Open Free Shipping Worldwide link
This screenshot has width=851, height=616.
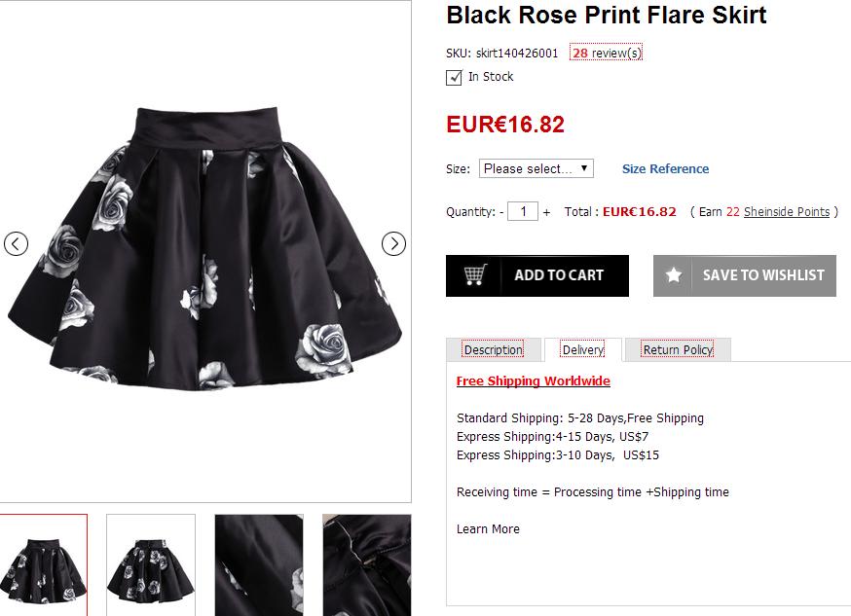tap(533, 380)
